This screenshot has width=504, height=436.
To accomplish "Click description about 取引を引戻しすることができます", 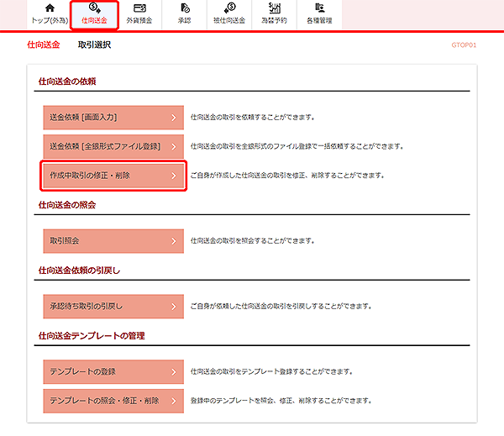I will click(x=281, y=307).
